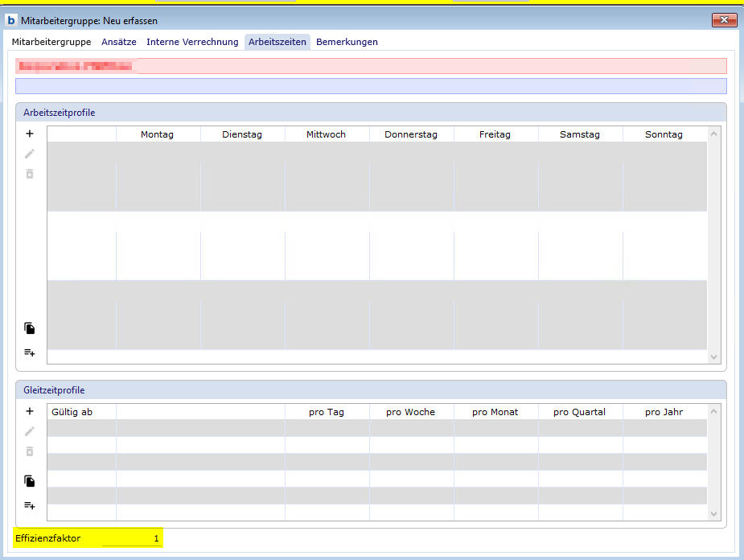The width and height of the screenshot is (744, 560).
Task: Click the add-list icon in Gleitzeitprofile panel
Action: tap(30, 505)
